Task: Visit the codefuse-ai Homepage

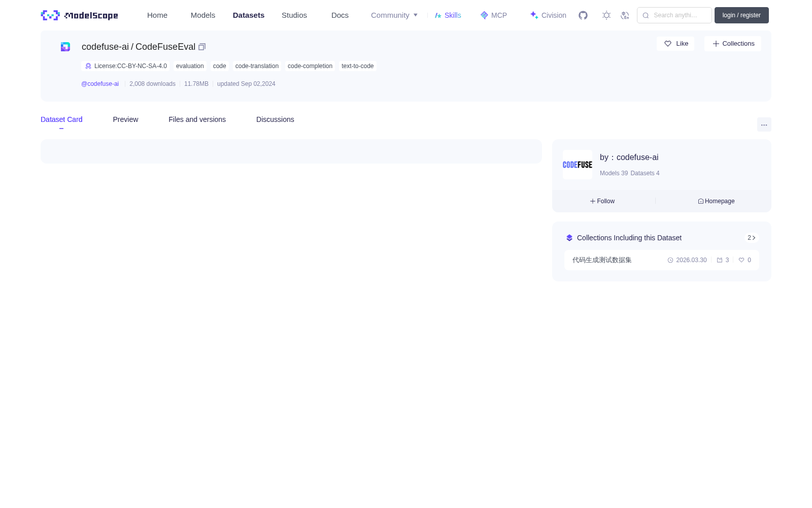Action: (716, 201)
